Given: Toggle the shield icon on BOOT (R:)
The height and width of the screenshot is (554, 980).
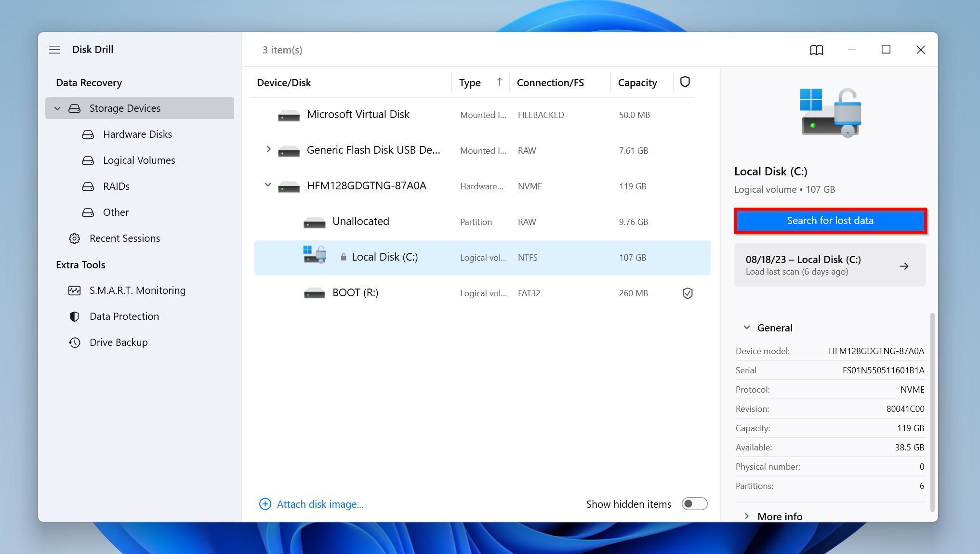Looking at the screenshot, I should click(x=685, y=293).
